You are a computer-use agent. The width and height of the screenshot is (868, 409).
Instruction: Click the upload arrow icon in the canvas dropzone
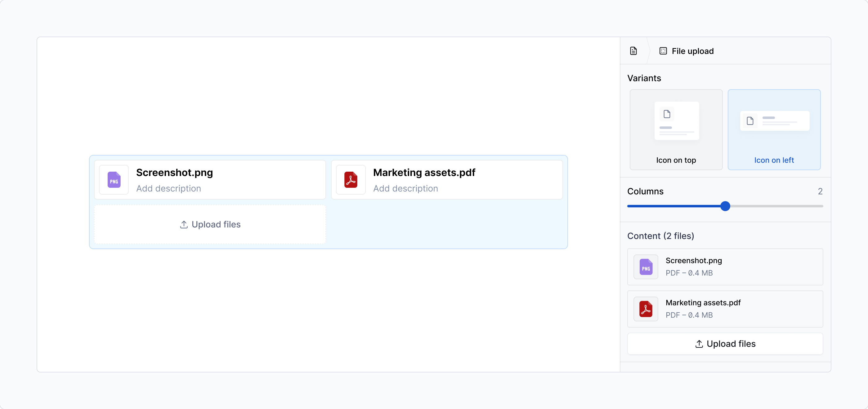click(x=184, y=225)
